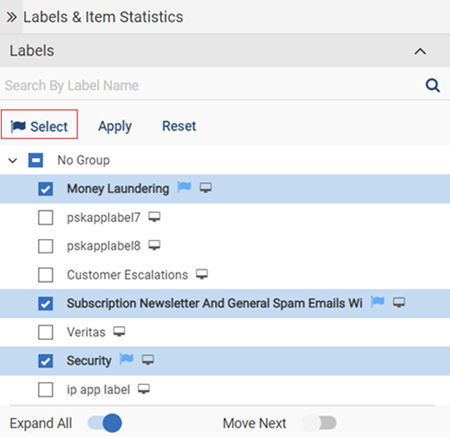Click the monitor icon beside Veritas
Image resolution: width=450 pixels, height=437 pixels.
[x=119, y=331]
